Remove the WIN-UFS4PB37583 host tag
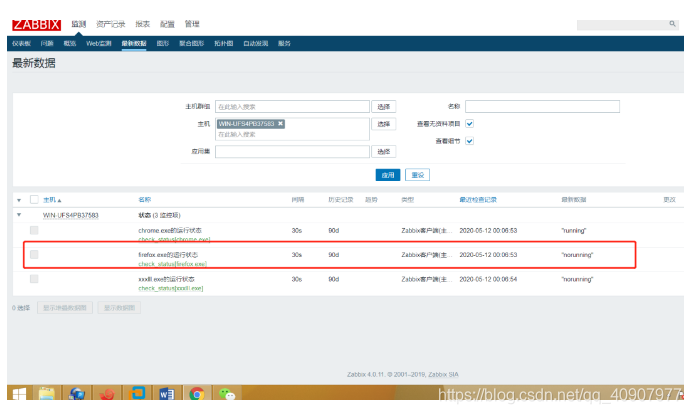692x414 pixels. point(280,124)
